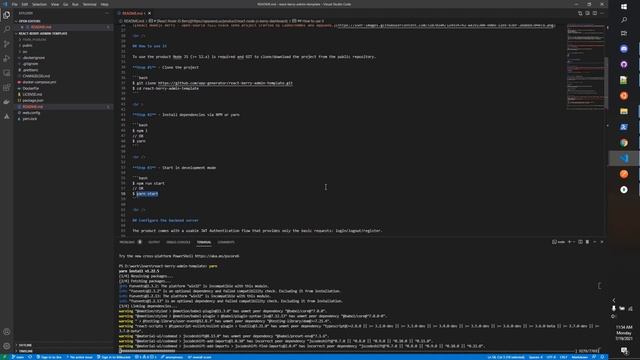Screen dimensions: 640x360
Task: Click the terminal horizontal scrollbar
Action: pos(147,351)
